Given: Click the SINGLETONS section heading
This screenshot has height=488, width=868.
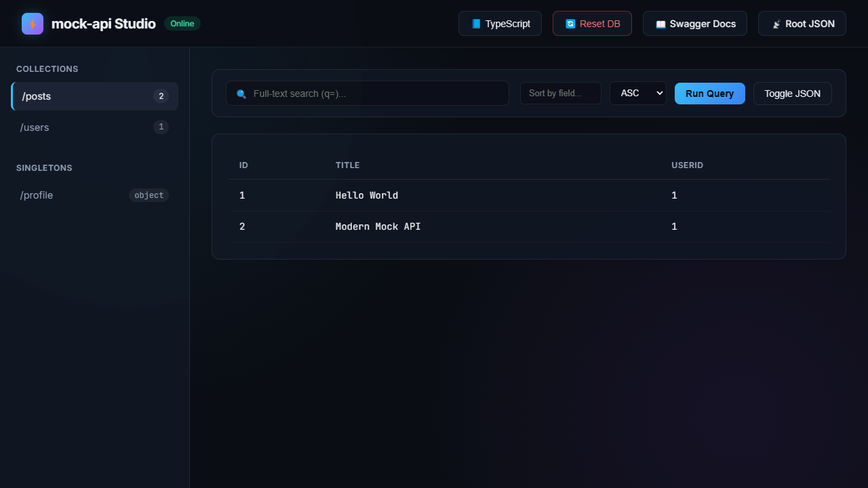Looking at the screenshot, I should pos(44,168).
